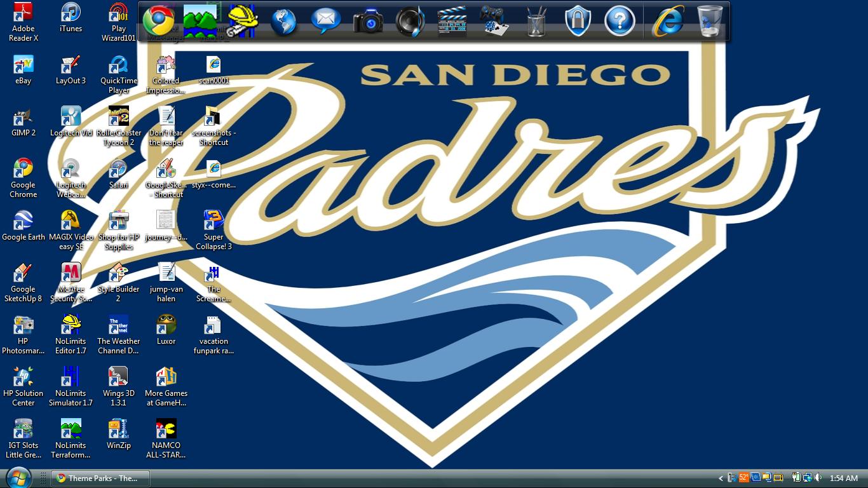Select the styx--come file icon

(x=214, y=174)
